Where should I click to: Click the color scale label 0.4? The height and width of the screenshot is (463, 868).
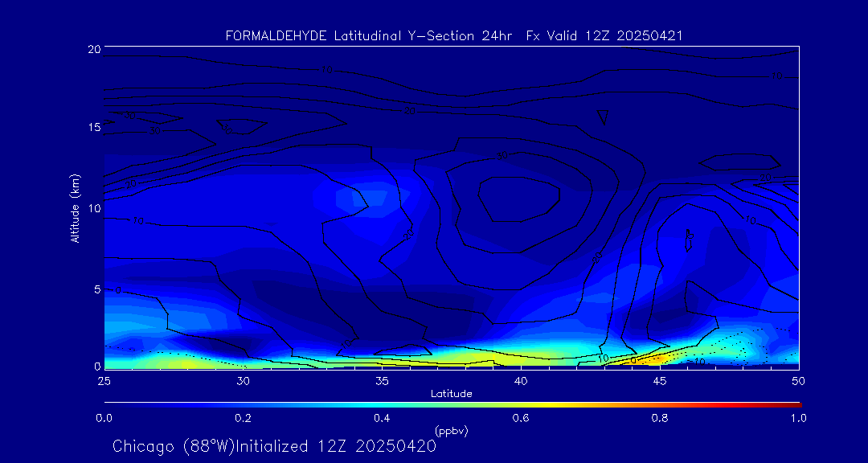[382, 418]
